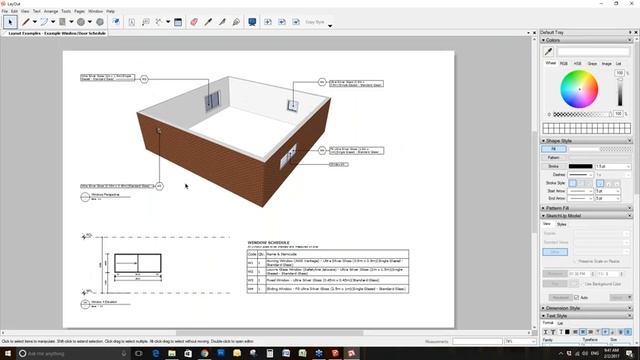
Task: Open the Start Arrow style dropdown
Action: [591, 191]
